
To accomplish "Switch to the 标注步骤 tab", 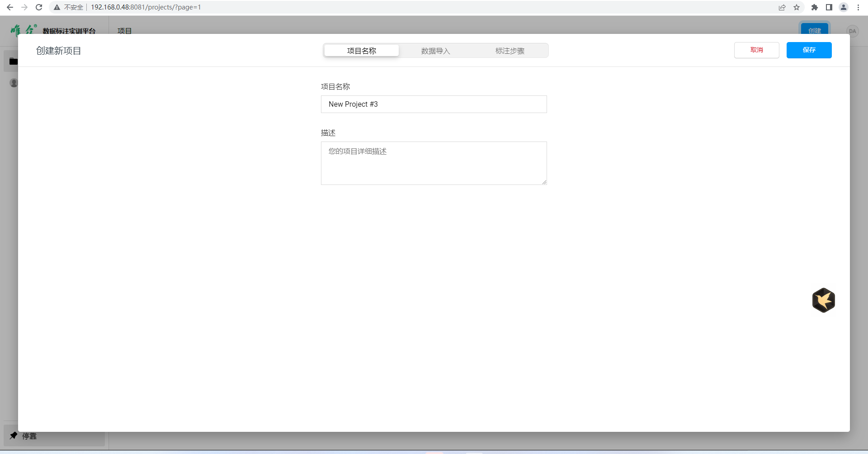I will click(x=509, y=51).
